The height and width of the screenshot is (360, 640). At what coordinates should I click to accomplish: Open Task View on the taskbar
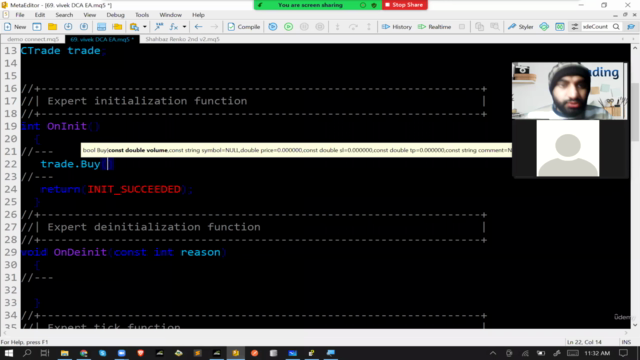pos(45,353)
